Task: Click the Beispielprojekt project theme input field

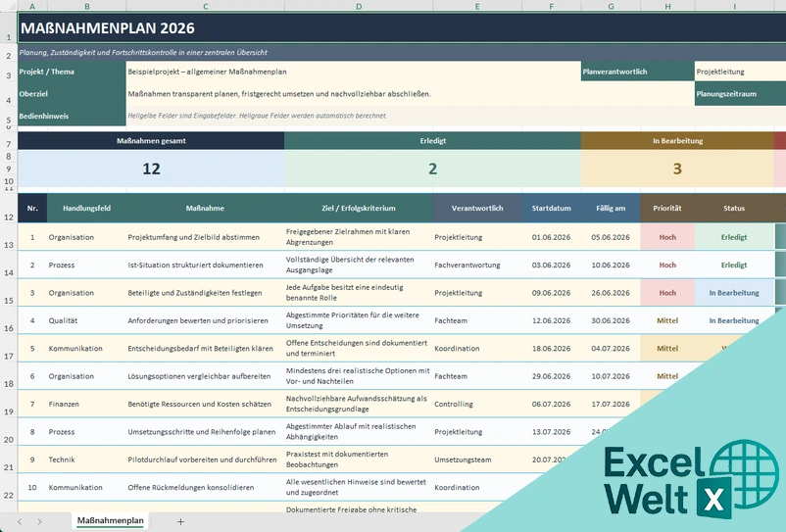Action: point(354,72)
